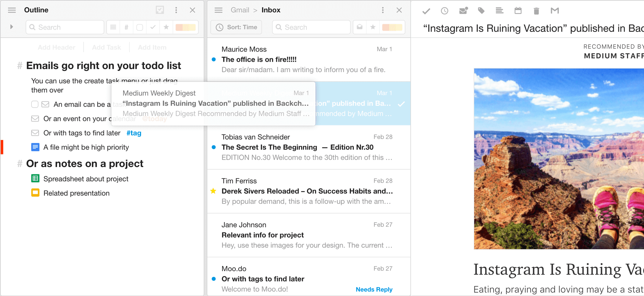Click mail icon on 'An email can be a' item
Viewport: 644px width, 296px height.
pos(45,104)
